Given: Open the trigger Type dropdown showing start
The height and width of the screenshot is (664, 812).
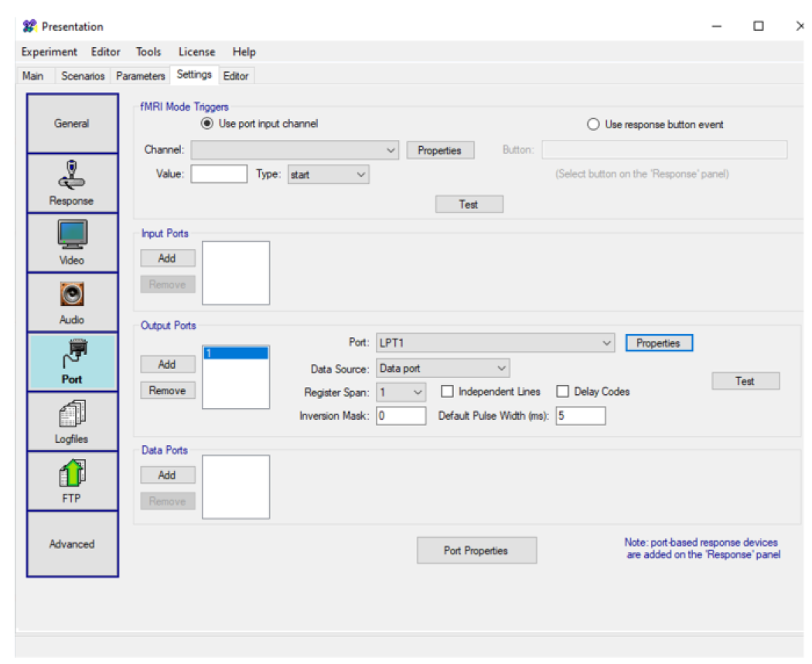Looking at the screenshot, I should (329, 175).
